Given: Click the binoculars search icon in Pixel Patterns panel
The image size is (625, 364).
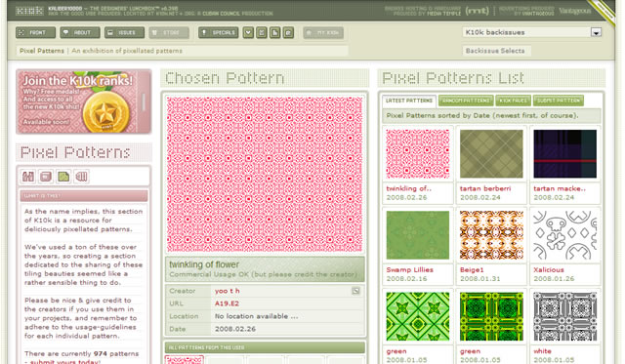Looking at the screenshot, I should click(28, 176).
